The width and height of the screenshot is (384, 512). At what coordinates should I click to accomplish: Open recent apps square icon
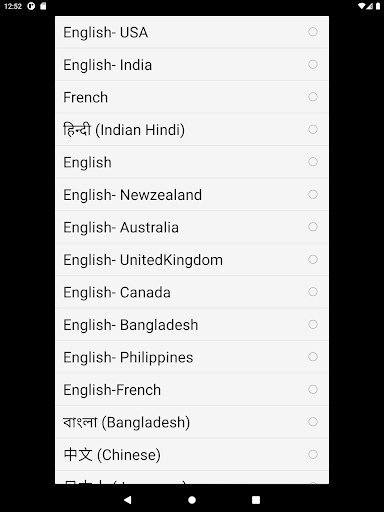(256, 500)
